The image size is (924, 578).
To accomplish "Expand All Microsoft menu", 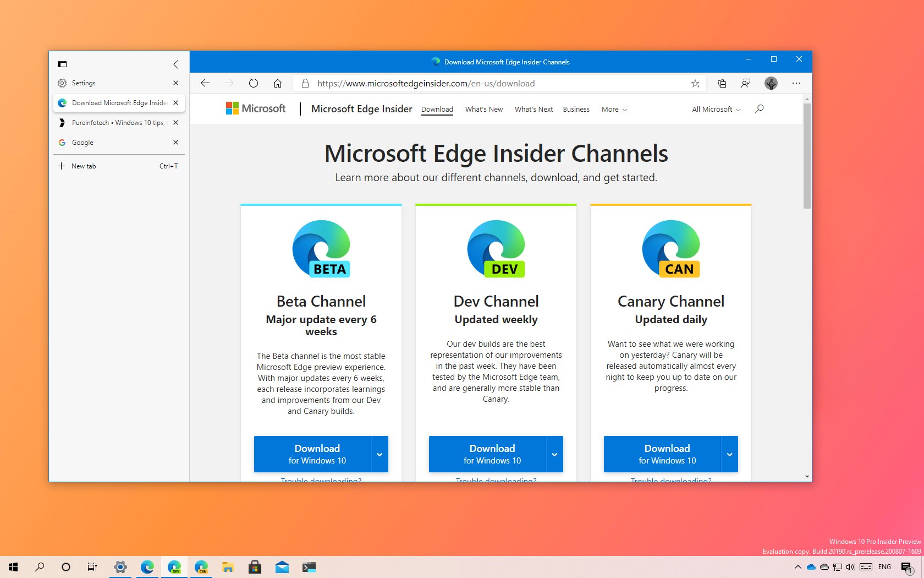I will click(x=716, y=110).
